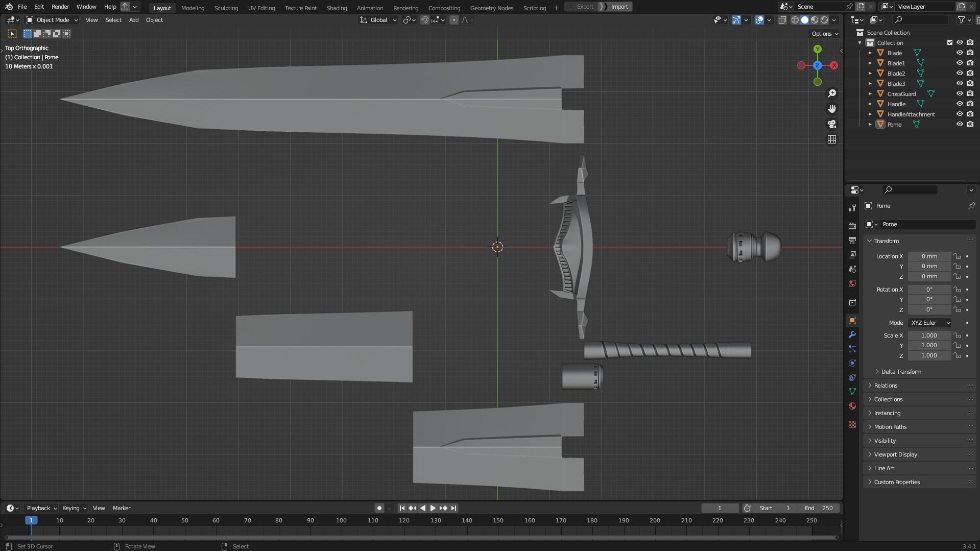This screenshot has height=551, width=980.
Task: Click the Pome object name field
Action: (x=927, y=224)
